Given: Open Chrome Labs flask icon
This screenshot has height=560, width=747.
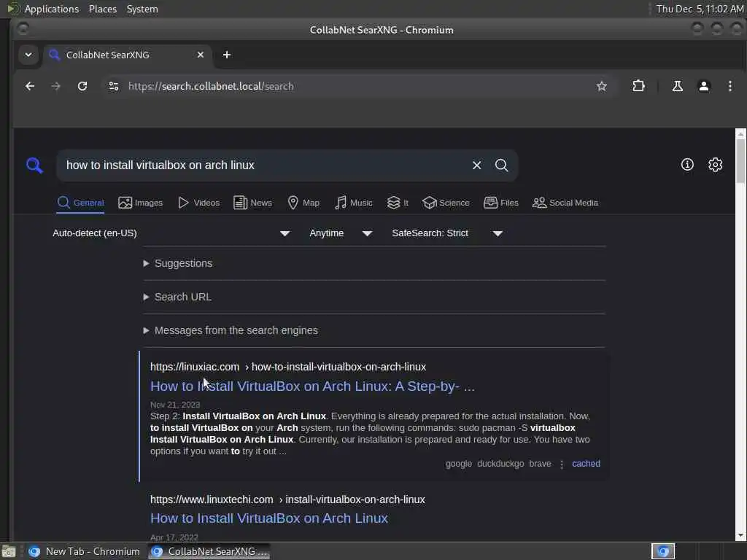Looking at the screenshot, I should [677, 86].
